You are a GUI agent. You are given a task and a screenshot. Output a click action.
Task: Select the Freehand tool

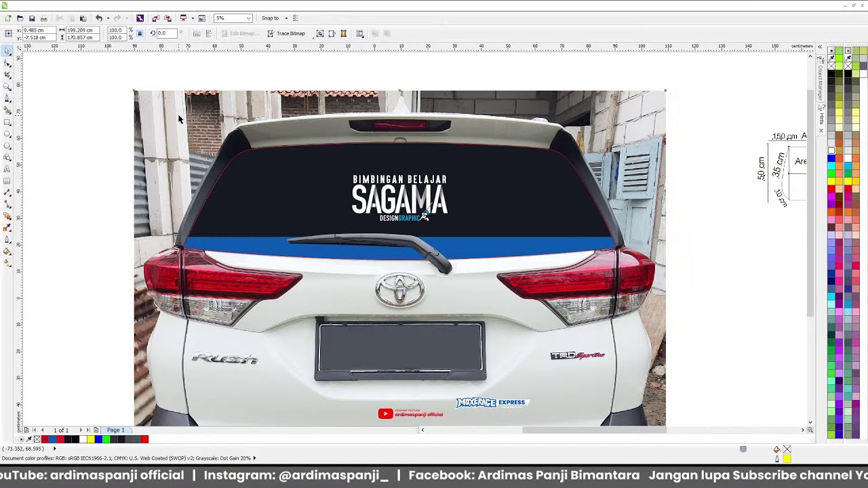7,98
